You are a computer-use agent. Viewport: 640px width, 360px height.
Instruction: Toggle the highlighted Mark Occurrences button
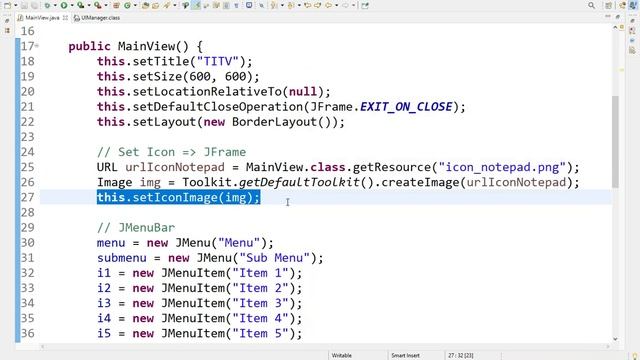196,5
